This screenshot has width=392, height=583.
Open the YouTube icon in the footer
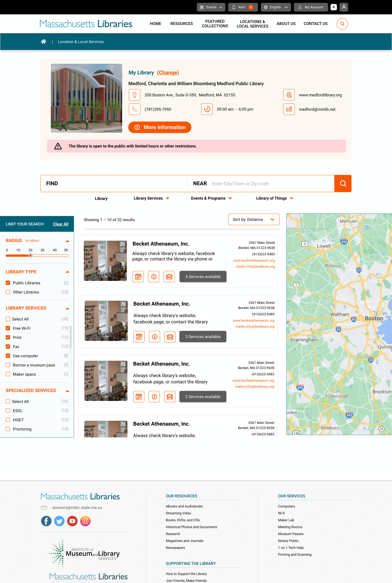point(72,521)
